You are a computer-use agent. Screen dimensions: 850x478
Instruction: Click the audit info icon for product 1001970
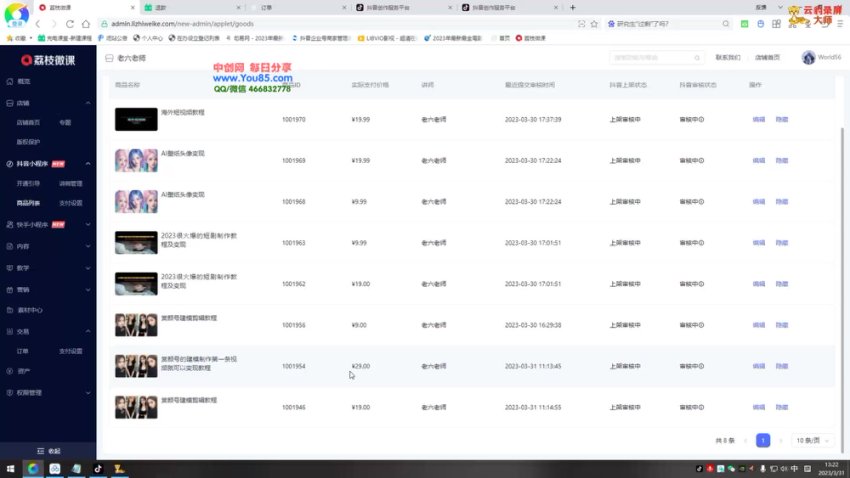click(701, 119)
